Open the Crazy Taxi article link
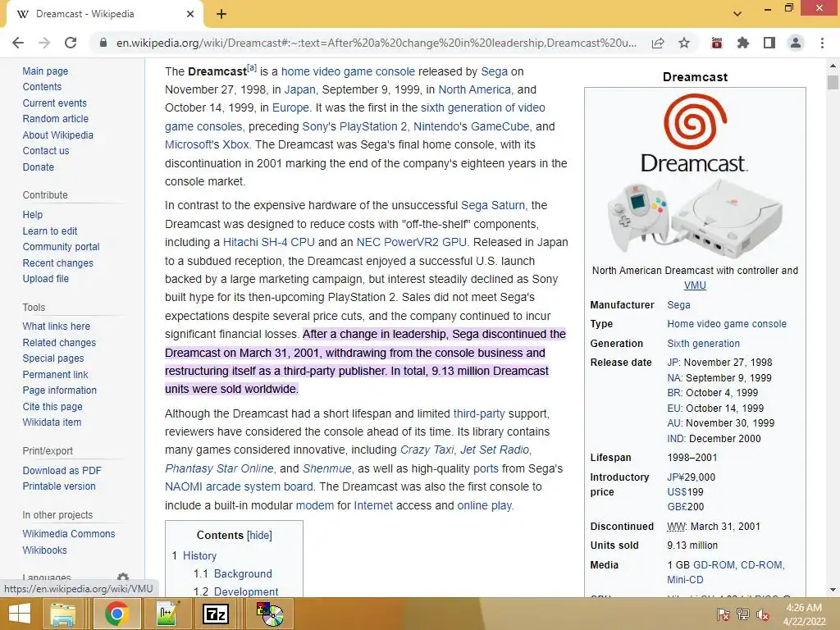840x630 pixels. pyautogui.click(x=427, y=450)
